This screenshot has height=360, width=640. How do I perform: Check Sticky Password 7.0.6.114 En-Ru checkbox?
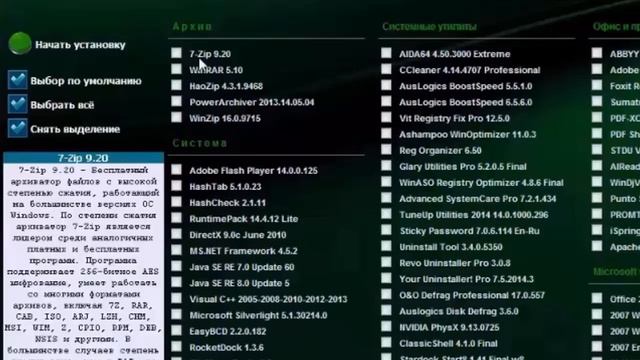click(386, 230)
